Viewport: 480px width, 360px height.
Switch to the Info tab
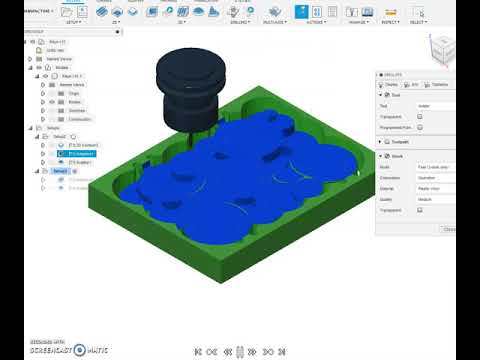pyautogui.click(x=411, y=85)
